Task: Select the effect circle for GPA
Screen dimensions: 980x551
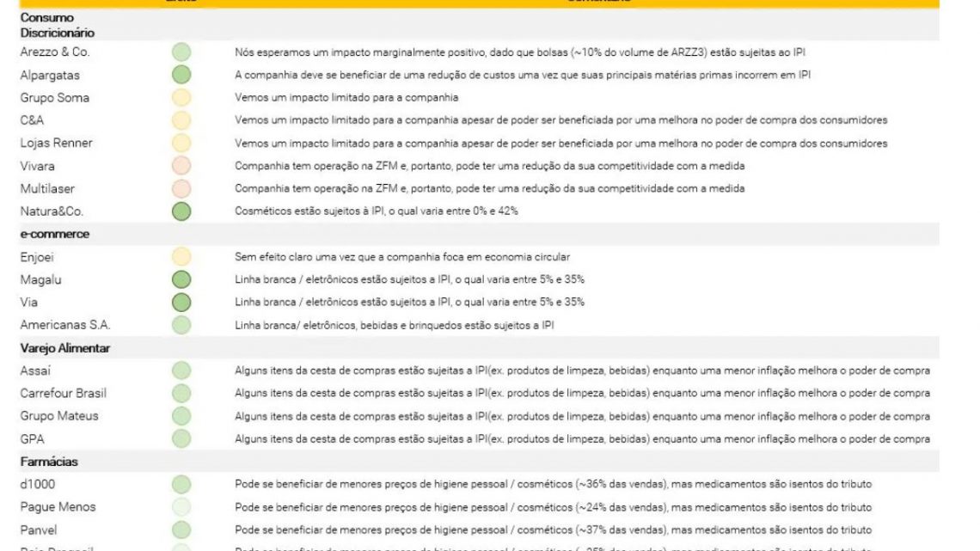Action: click(x=181, y=438)
